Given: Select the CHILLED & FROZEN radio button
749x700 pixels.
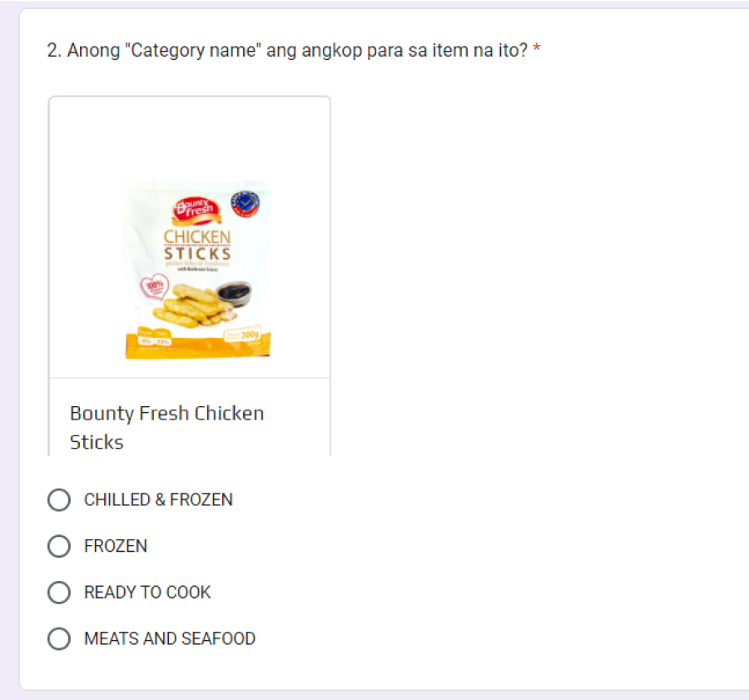Looking at the screenshot, I should pyautogui.click(x=59, y=500).
